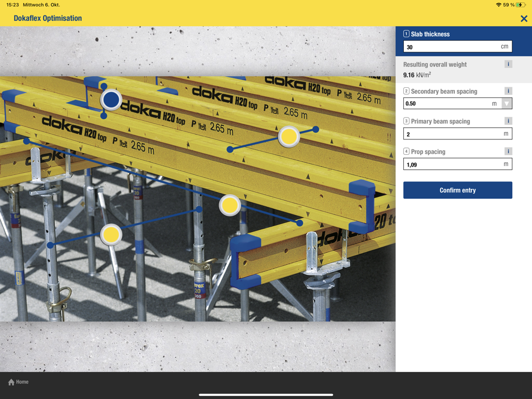Tap the battery indicator in status bar
The width and height of the screenshot is (532, 399).
tap(520, 5)
